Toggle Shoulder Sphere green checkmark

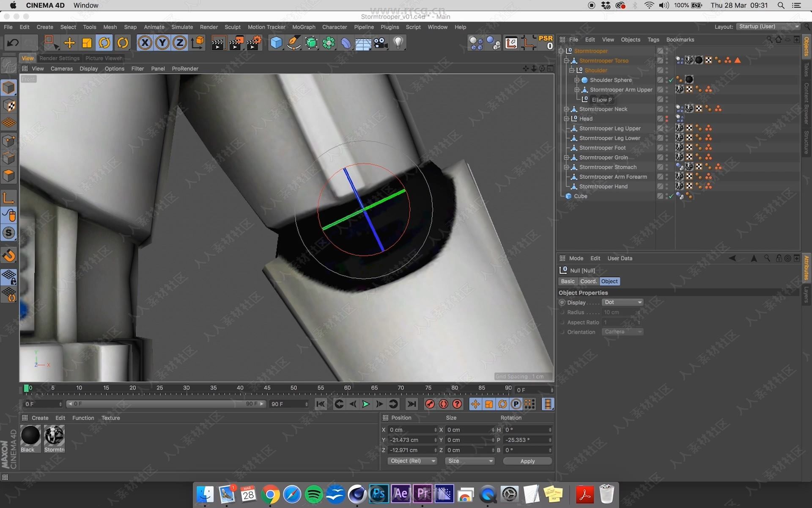coord(671,80)
